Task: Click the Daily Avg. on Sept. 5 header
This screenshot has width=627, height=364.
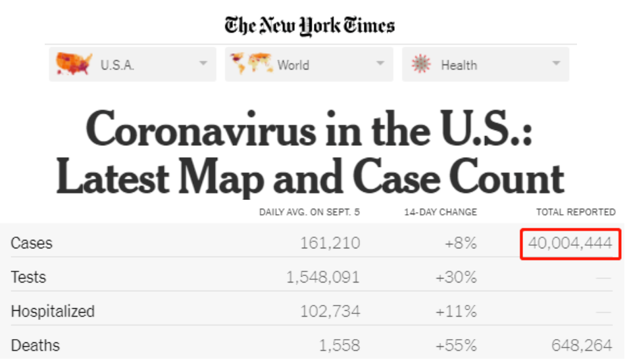Action: click(x=309, y=212)
